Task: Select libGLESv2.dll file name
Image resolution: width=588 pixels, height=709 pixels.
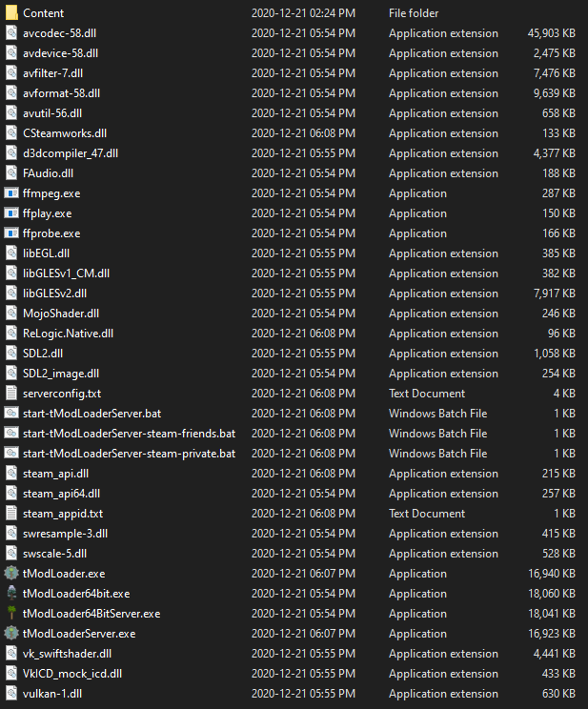Action: pyautogui.click(x=54, y=294)
